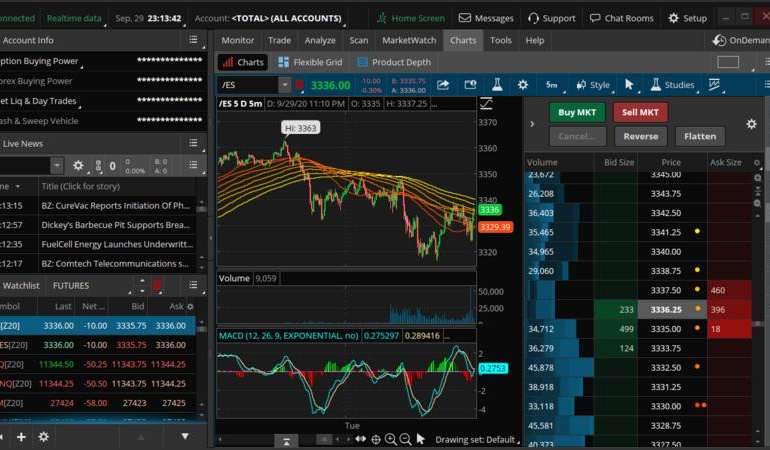Viewport: 770px width, 450px height.
Task: Click the chart alert clock icon
Action: (x=470, y=85)
